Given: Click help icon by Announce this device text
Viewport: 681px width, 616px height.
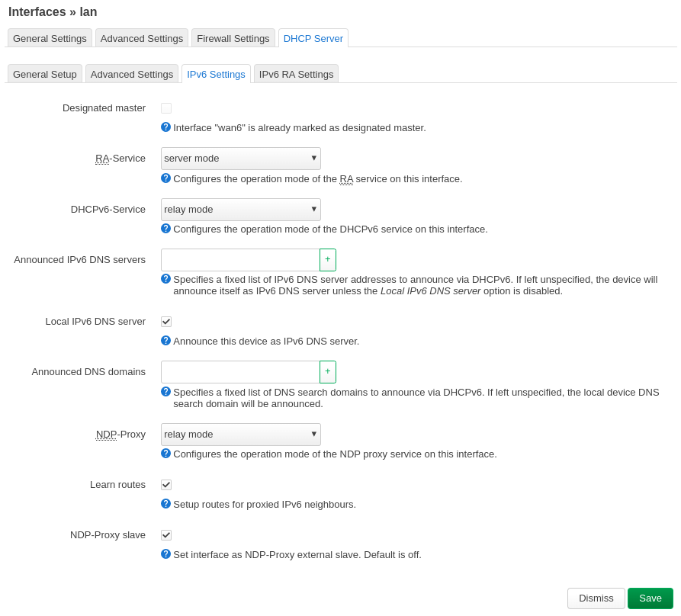Looking at the screenshot, I should 165,340.
